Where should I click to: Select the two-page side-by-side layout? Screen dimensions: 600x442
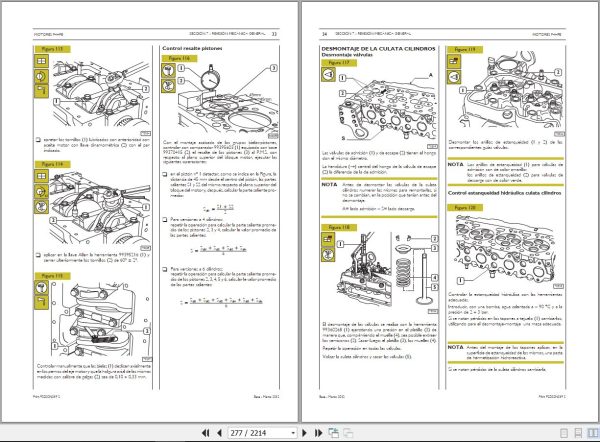[593, 433]
